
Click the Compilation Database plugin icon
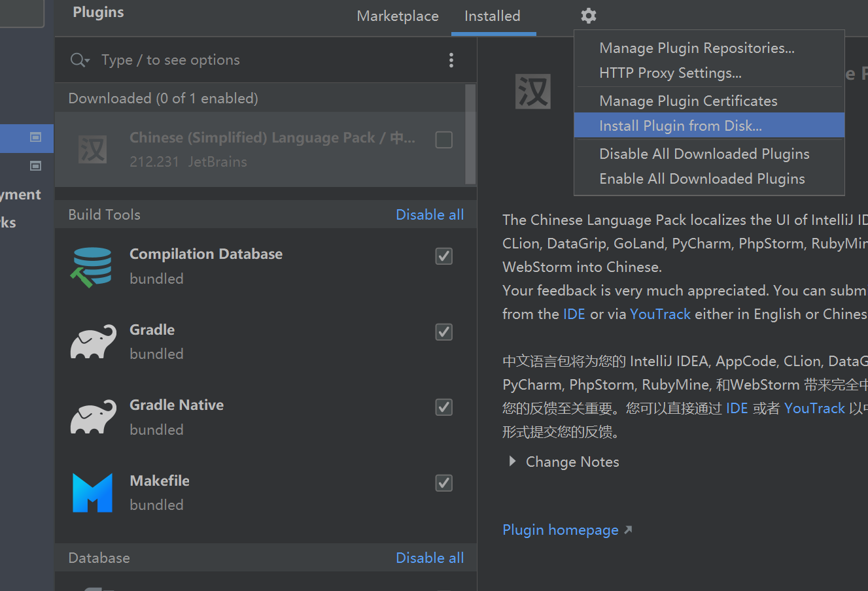coord(92,267)
